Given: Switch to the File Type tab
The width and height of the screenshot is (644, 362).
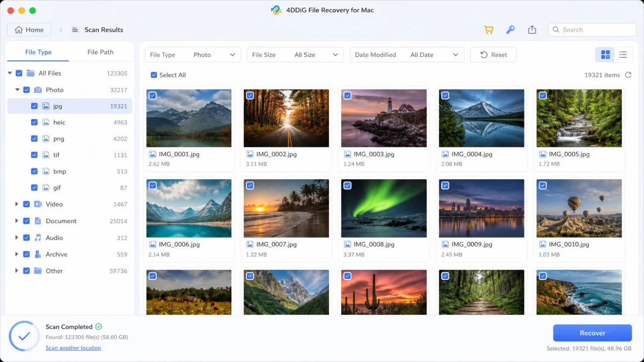Looking at the screenshot, I should [38, 52].
